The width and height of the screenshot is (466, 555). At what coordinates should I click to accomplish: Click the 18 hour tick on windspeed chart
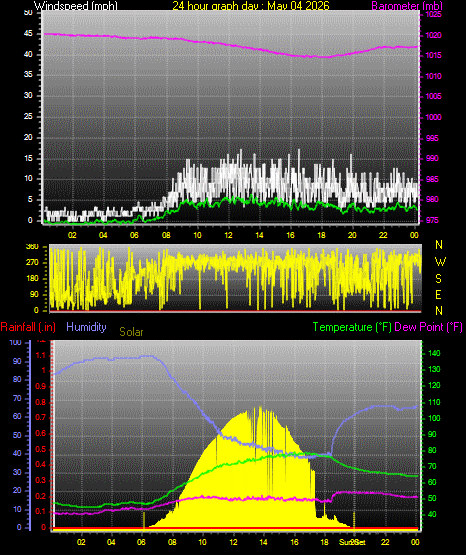(321, 235)
